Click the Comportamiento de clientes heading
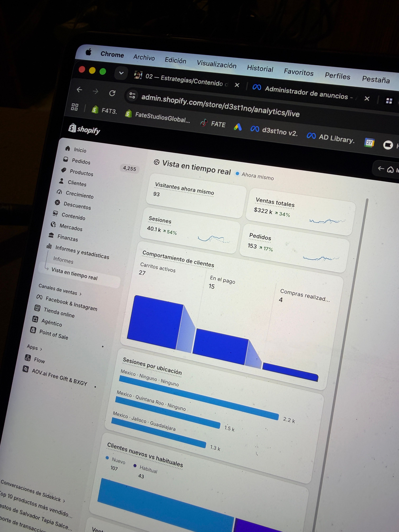 point(178,259)
